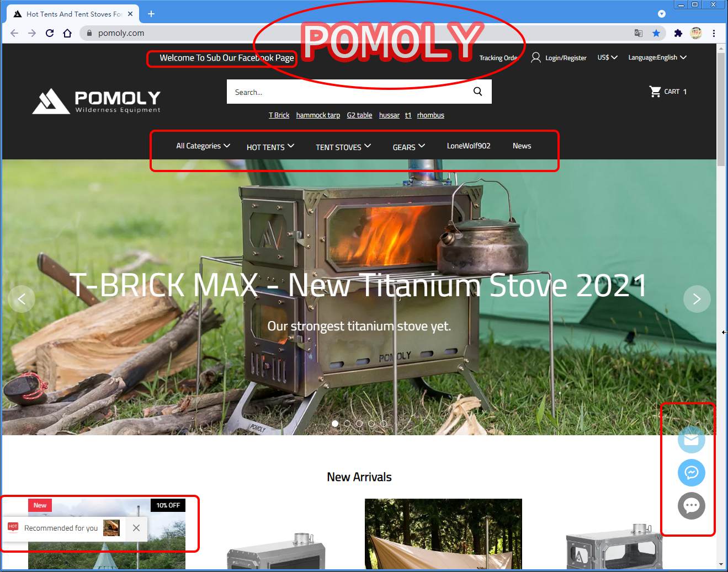Expand the HOT TENTS menu

(x=270, y=147)
